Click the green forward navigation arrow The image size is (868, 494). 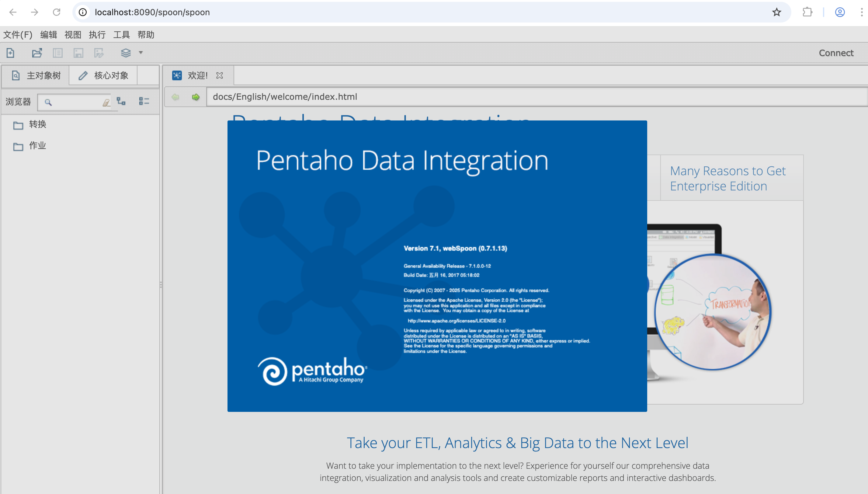[196, 97]
